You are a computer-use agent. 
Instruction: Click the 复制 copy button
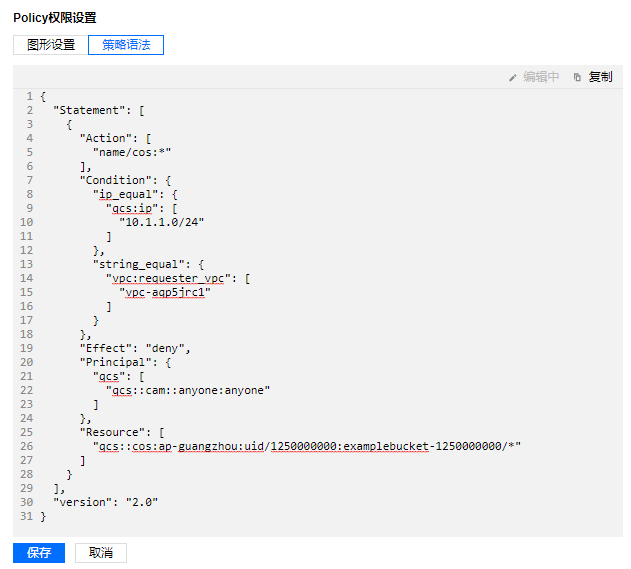point(600,76)
